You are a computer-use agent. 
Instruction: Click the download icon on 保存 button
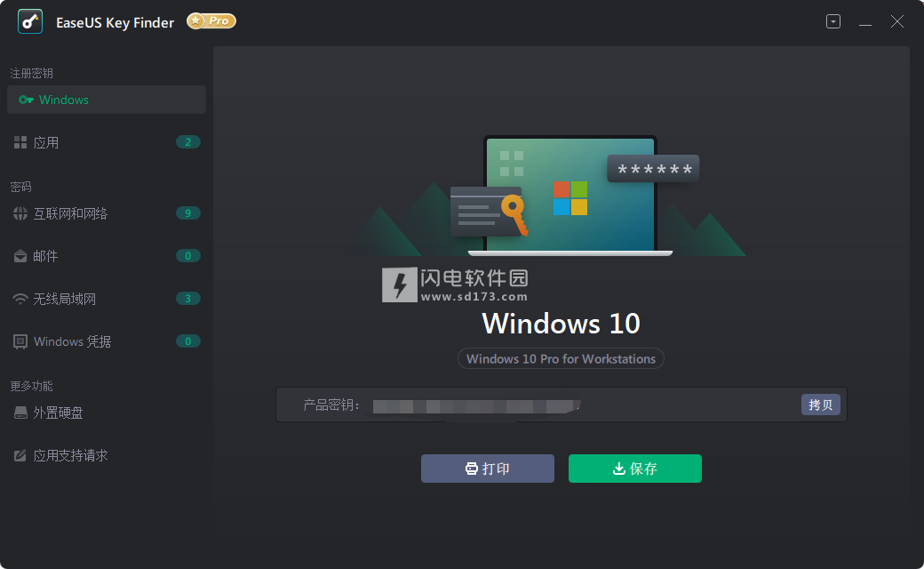[x=618, y=469]
